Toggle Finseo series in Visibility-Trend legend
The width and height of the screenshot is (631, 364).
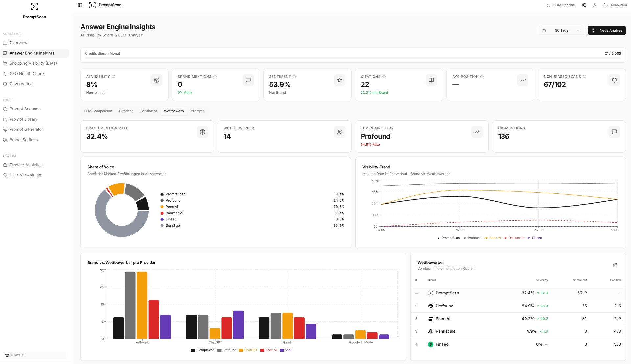[x=534, y=238]
